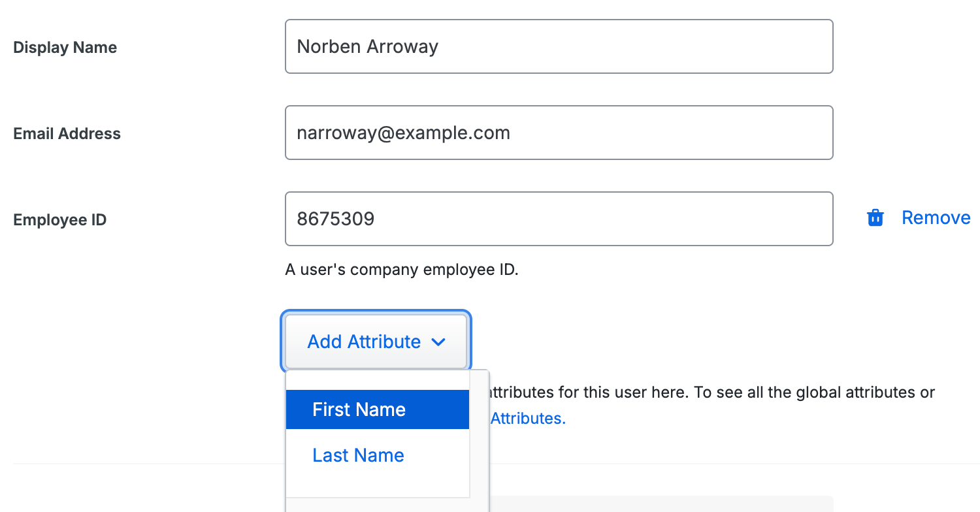Viewport: 980px width, 512px height.
Task: Click the Employee ID field label
Action: pos(60,220)
